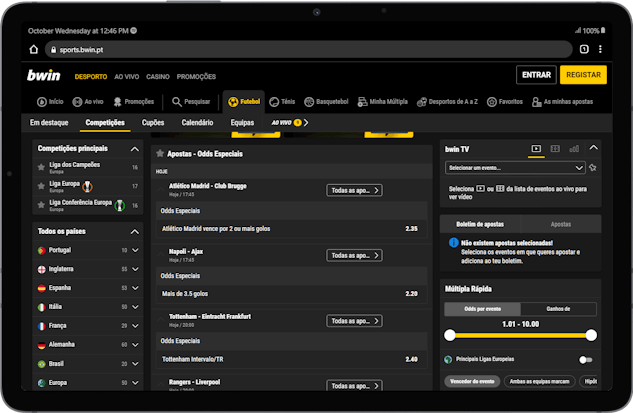Favorite Liga dos Campeões with the star
Viewport: 633px width, 413px height.
click(41, 167)
